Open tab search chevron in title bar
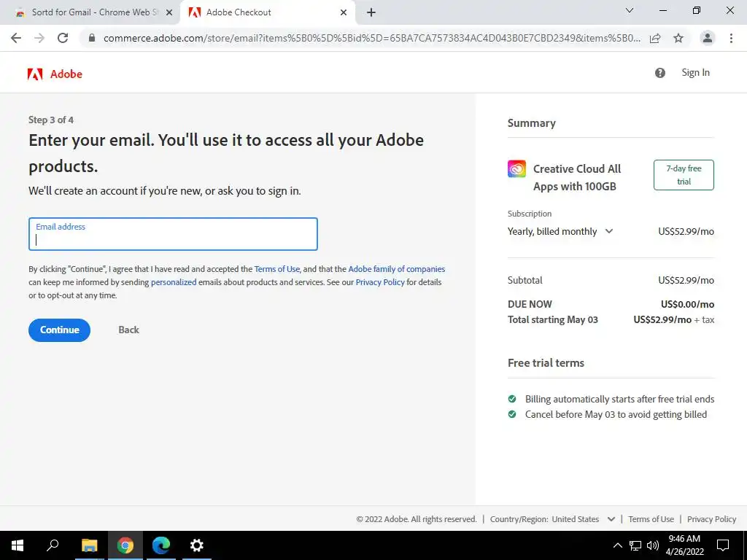Screen dimensions: 747x560 pyautogui.click(x=630, y=10)
